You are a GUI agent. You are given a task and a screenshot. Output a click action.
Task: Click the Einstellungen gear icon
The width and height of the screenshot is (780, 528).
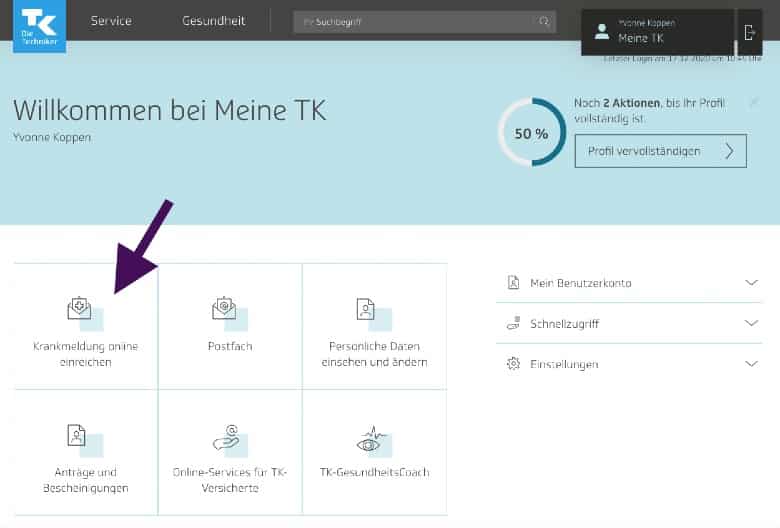click(513, 363)
